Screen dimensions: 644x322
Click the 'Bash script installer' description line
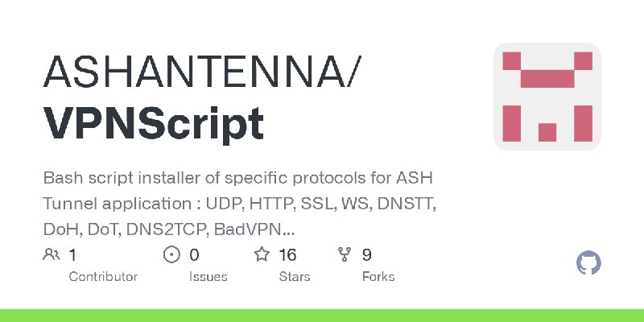[237, 178]
